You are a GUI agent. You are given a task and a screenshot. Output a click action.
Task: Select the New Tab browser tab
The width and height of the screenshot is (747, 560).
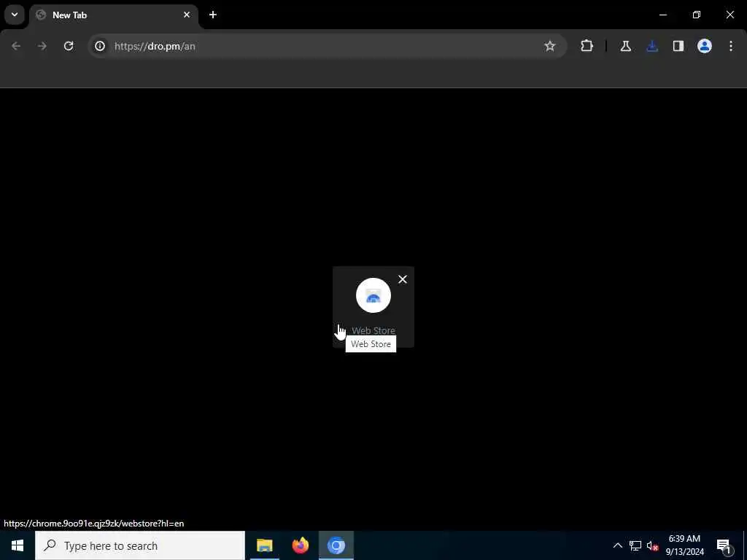coord(113,15)
